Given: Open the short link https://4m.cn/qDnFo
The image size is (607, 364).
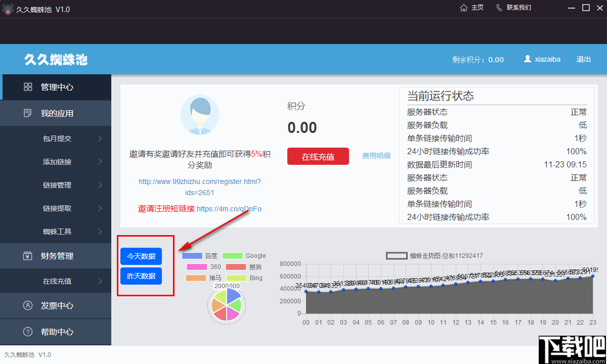Looking at the screenshot, I should point(229,208).
